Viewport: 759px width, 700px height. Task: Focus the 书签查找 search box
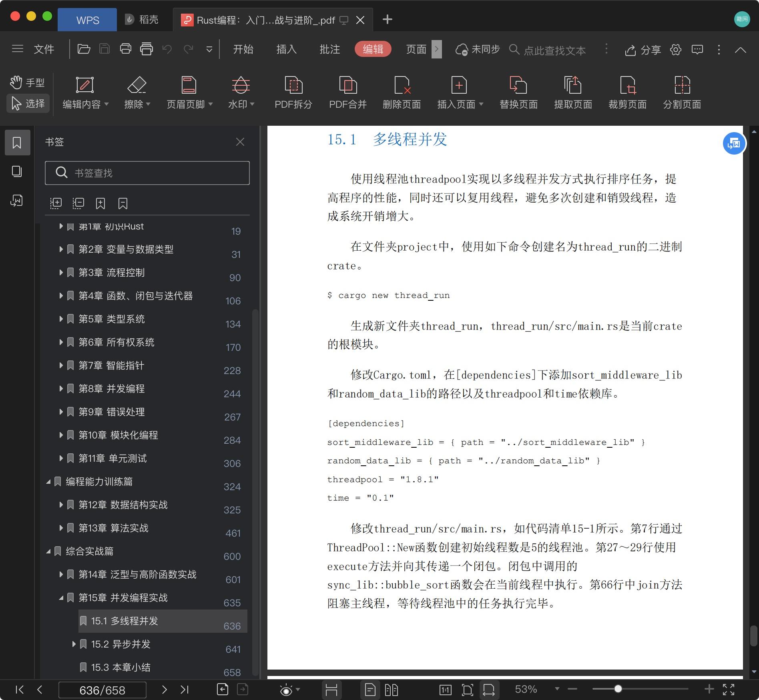[147, 173]
